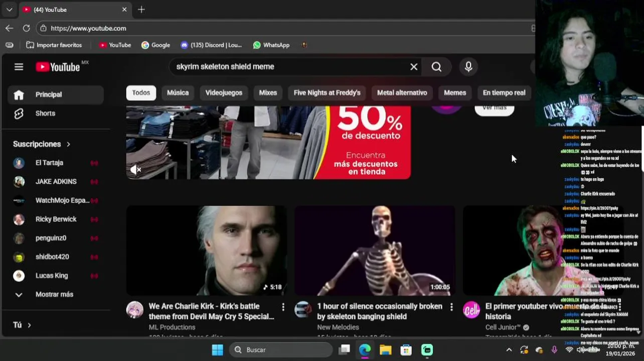Click the magnifier search button
644x361 pixels.
[x=436, y=67]
